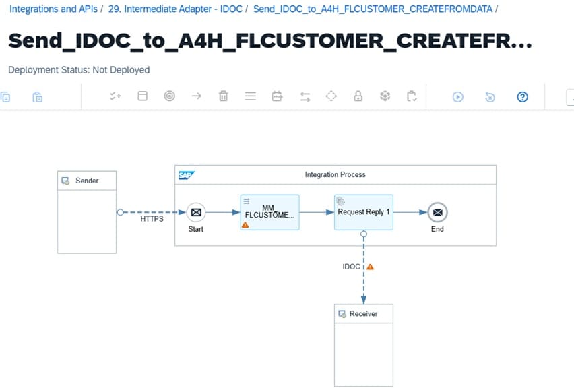Screen dimensions: 574x392
Task: Click the clear simulation icon
Action: point(490,96)
